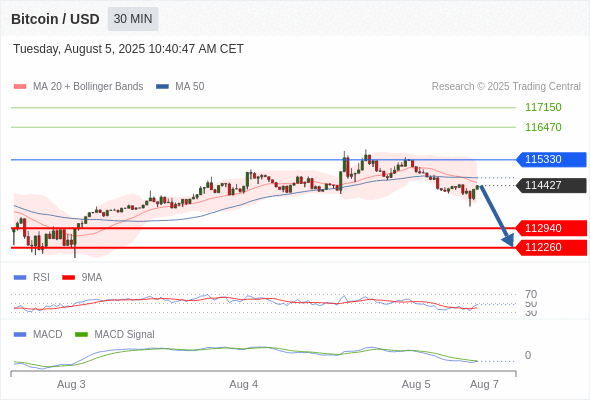Click the red 112940 support price tag
Viewport: 590px width, 400px height.
click(551, 228)
